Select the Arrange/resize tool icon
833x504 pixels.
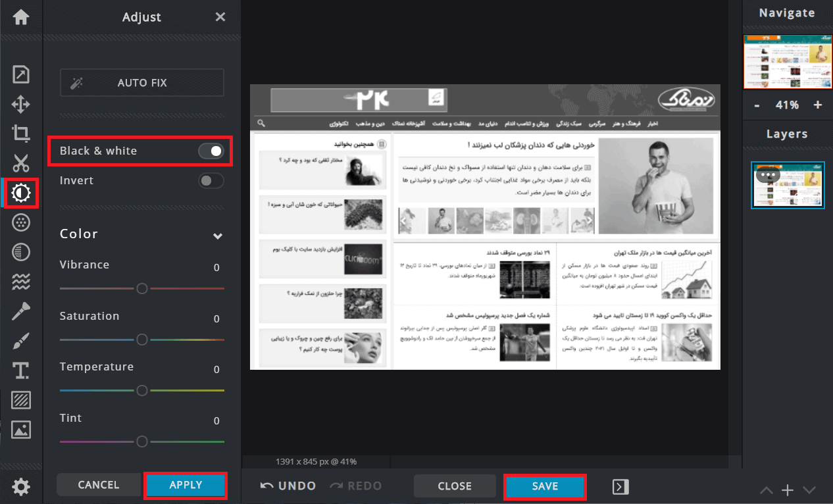point(21,74)
